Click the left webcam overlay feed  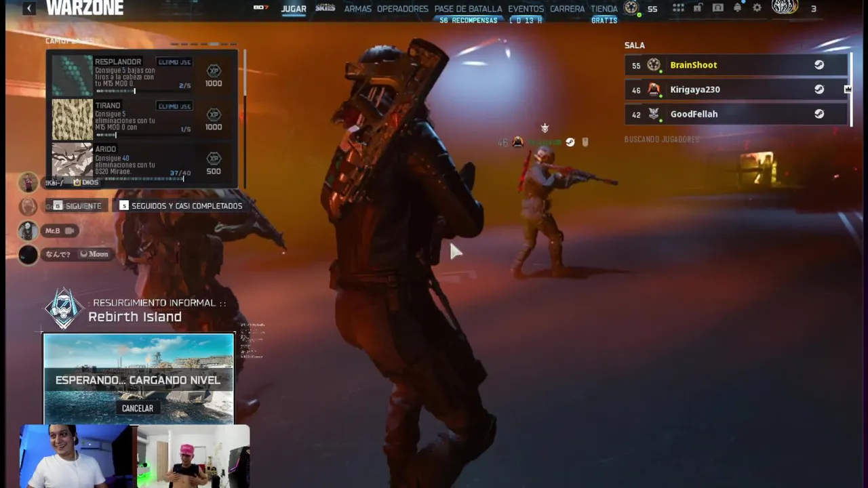pos(77,456)
